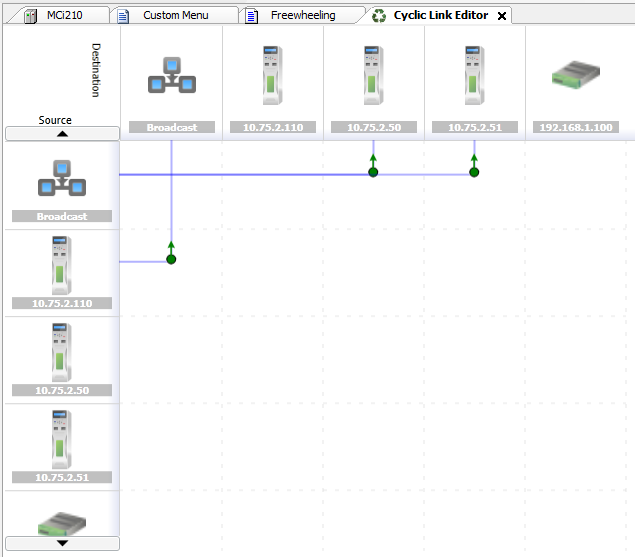Image resolution: width=635 pixels, height=557 pixels.
Task: Open the Custom Menu tab
Action: pos(174,15)
